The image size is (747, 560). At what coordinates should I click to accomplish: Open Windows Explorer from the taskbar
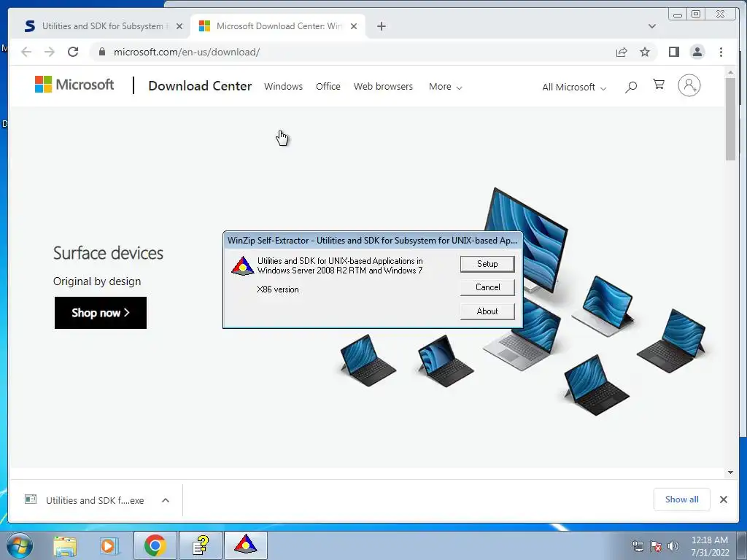[x=65, y=545]
